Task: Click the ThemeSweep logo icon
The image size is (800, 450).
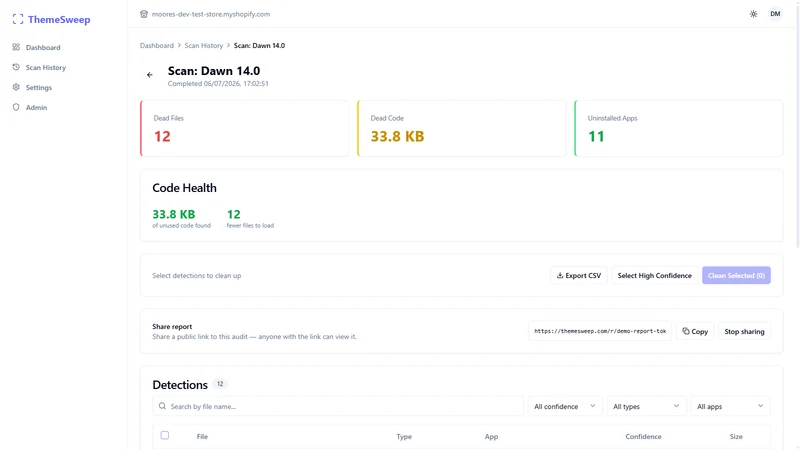Action: 18,19
